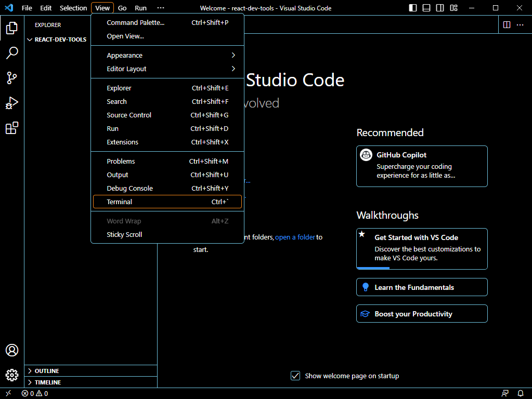Screen dimensions: 532x399
Task: Open the Extensions activity bar icon
Action: tap(12, 128)
